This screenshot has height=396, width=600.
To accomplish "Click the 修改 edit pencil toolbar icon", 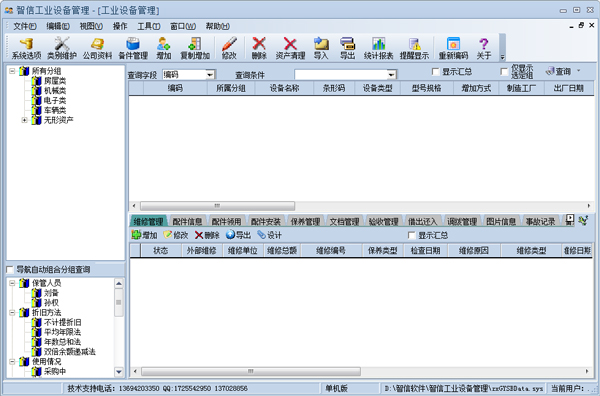I will click(229, 48).
